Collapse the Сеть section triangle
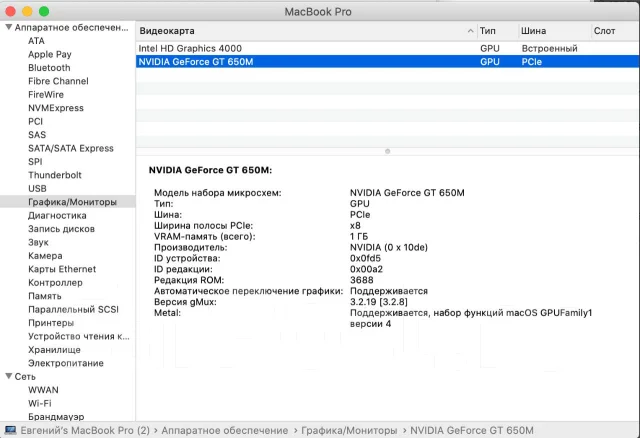Viewport: 640px width, 438px height. pyautogui.click(x=9, y=376)
